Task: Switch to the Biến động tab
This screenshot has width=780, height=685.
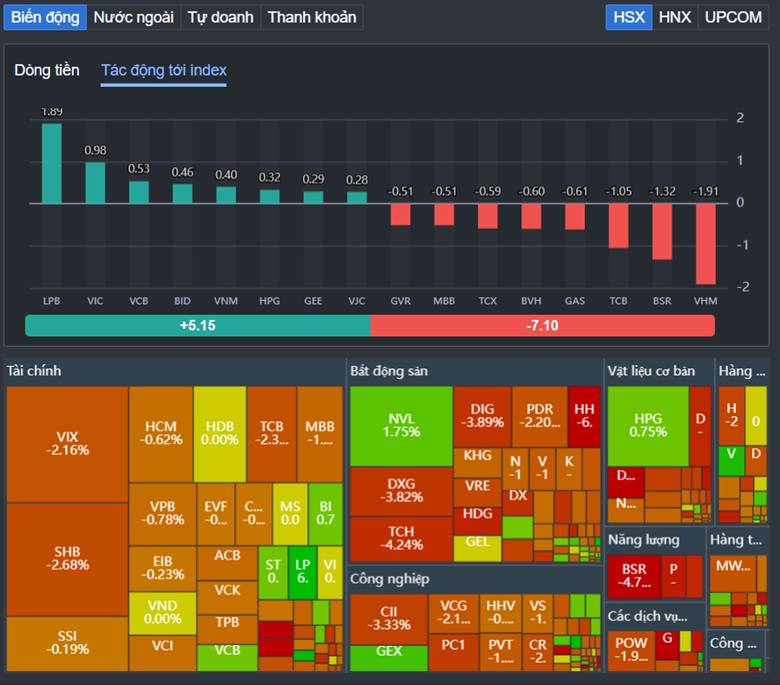Action: [x=45, y=17]
